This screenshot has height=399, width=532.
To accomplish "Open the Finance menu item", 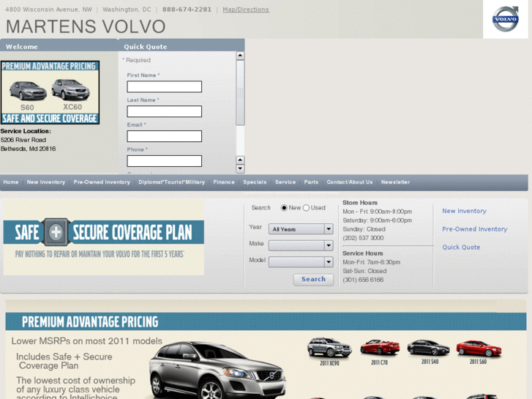I will pos(224,182).
